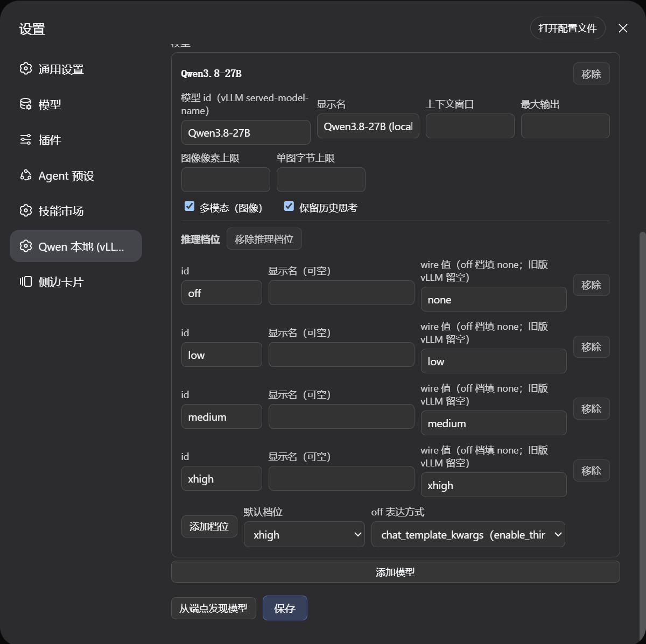Focus the wire 值 field in medium row
The image size is (646, 644).
[x=494, y=423]
